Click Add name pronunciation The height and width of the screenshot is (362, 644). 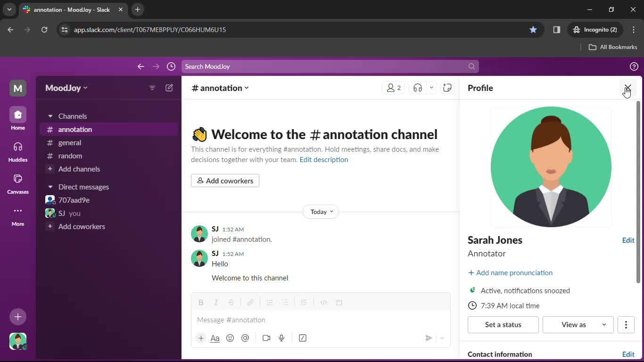510,272
